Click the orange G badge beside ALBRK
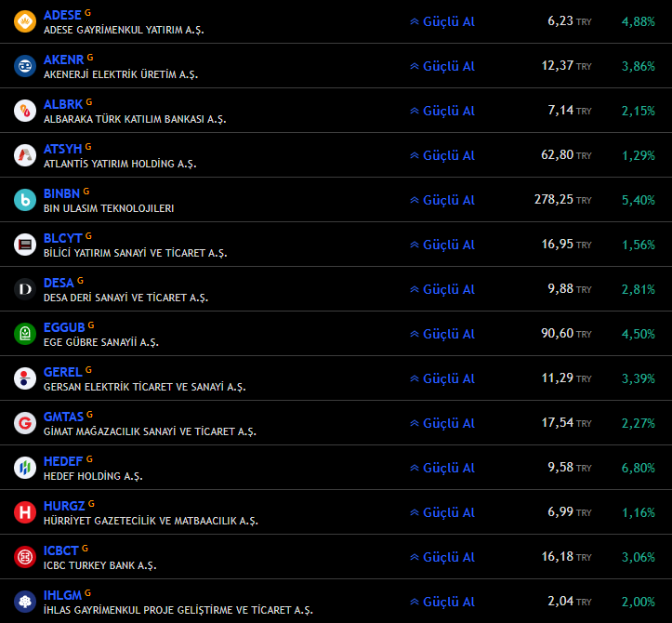The width and height of the screenshot is (672, 623). coord(89,102)
